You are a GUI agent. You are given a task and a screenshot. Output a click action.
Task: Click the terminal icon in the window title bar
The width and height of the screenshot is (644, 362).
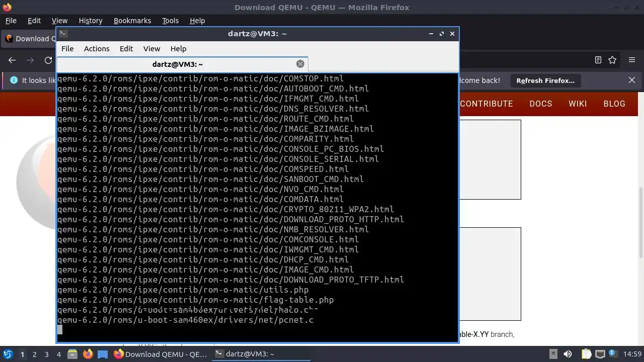(63, 34)
